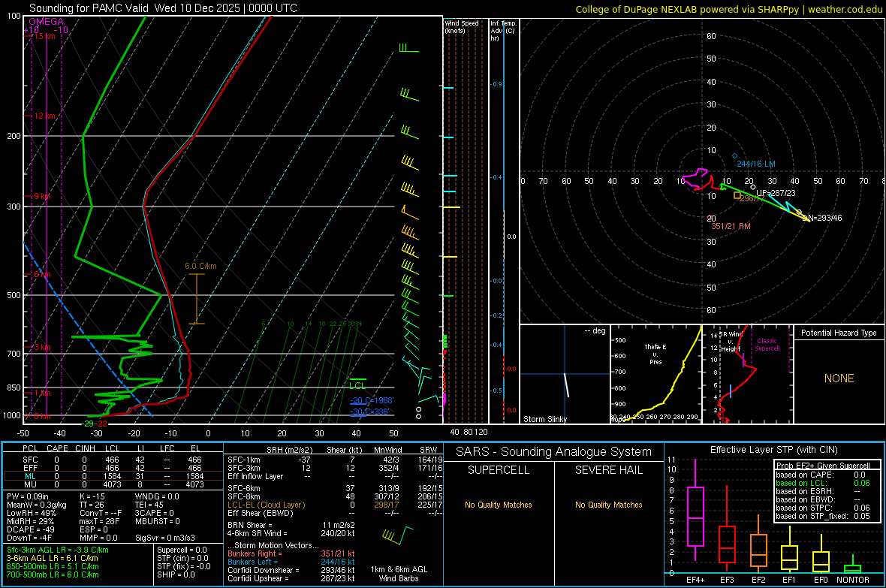886x588 pixels.
Task: Select the Sounding for PAMC title
Action: pos(163,8)
